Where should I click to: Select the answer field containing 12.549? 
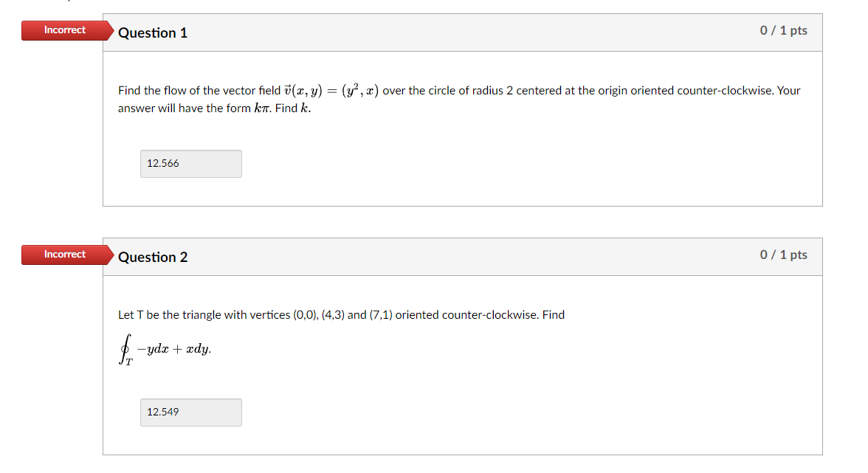(190, 412)
